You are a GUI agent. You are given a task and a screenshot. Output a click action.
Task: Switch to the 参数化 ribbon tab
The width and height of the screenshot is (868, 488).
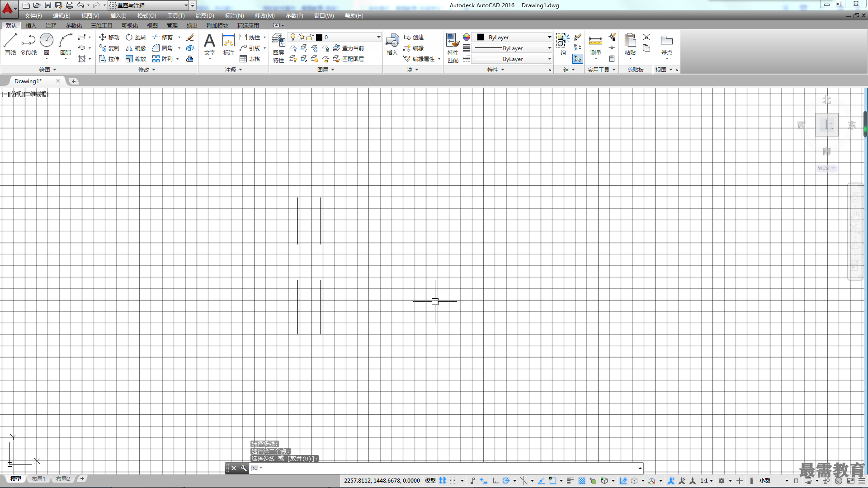[74, 25]
